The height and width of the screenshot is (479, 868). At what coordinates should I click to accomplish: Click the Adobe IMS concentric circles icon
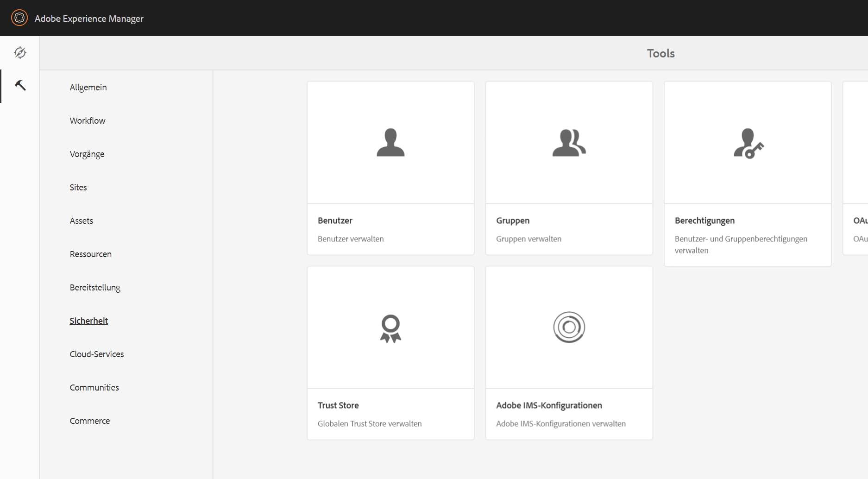[x=569, y=327]
